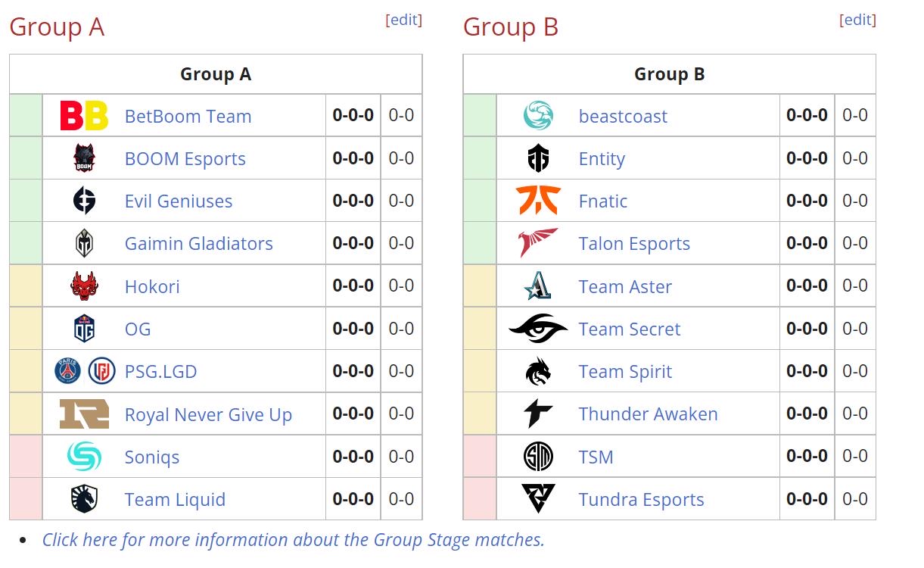Click the Royal Never Give Up logo
Screen dimensions: 924x568
click(84, 414)
